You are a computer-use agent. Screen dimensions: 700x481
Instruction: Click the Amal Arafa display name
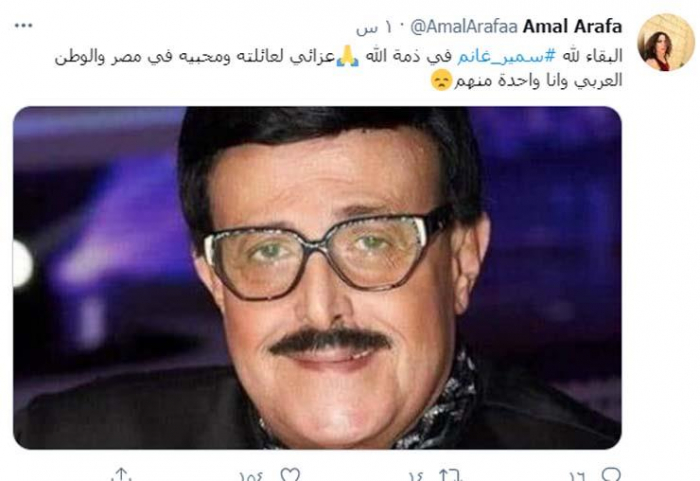coord(572,27)
